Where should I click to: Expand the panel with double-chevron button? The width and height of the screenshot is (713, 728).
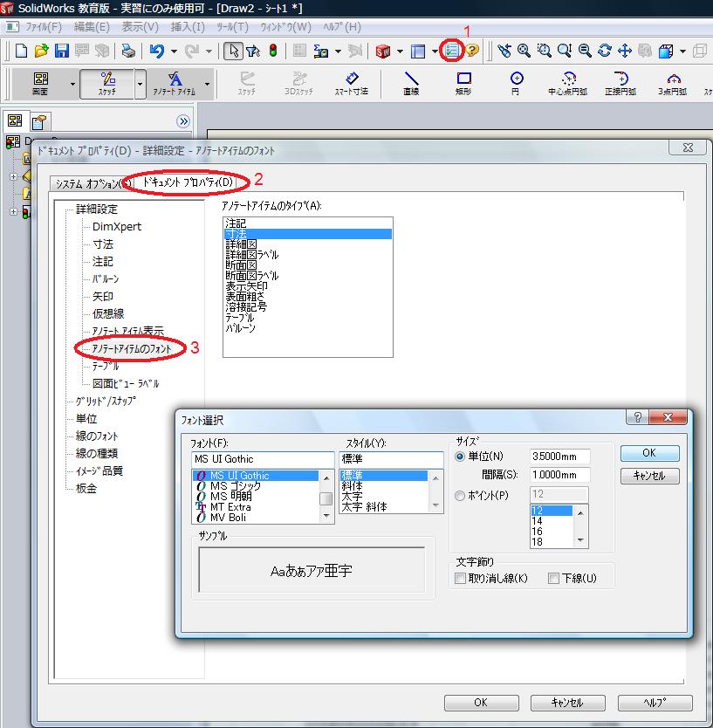pos(183,121)
